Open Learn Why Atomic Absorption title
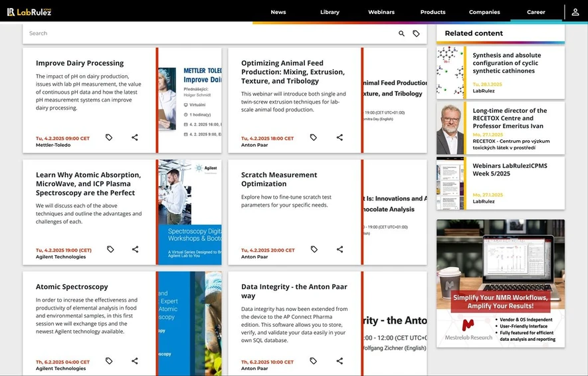 coord(88,184)
